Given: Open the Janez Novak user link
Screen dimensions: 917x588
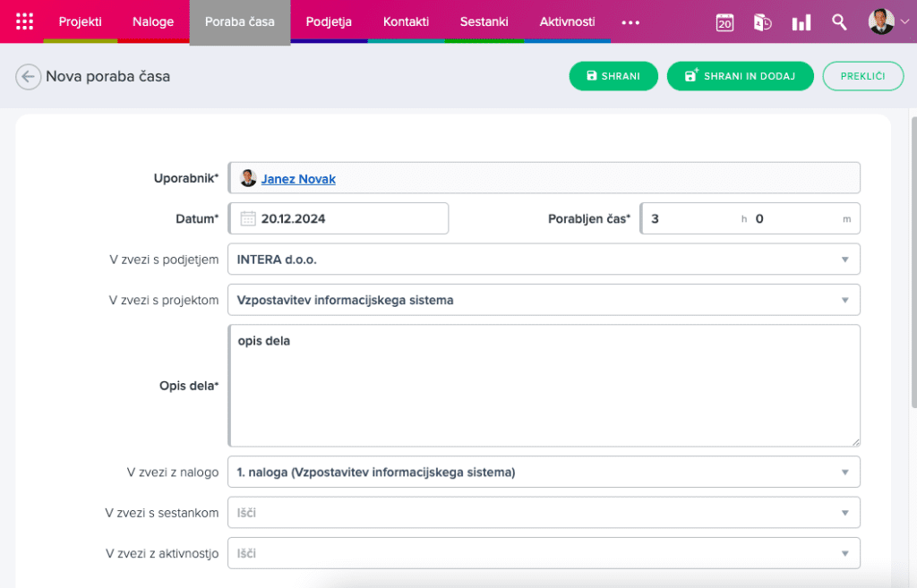Looking at the screenshot, I should coord(298,179).
